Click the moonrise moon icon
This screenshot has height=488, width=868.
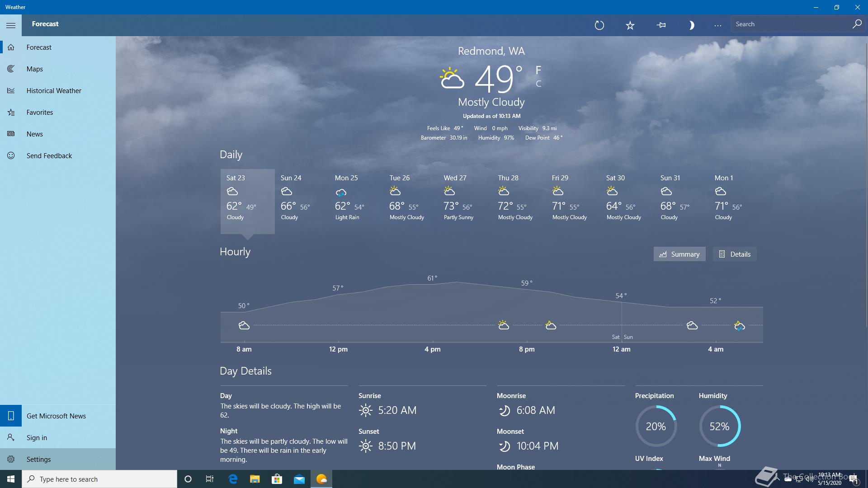tap(504, 410)
